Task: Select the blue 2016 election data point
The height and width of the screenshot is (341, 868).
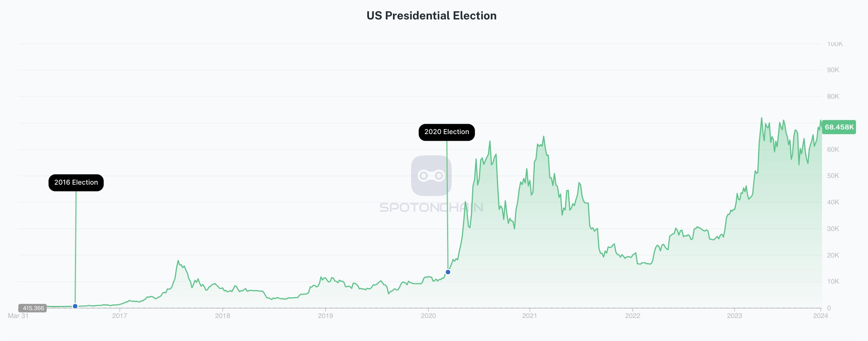Action: click(x=75, y=306)
